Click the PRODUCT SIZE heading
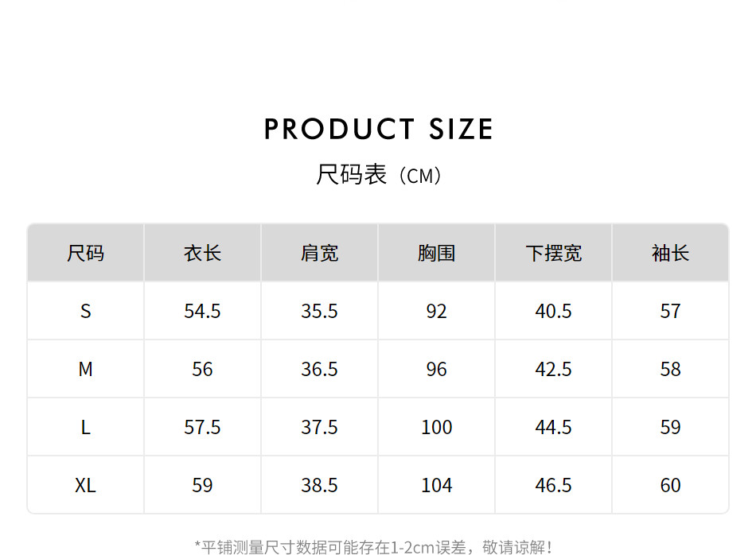This screenshot has width=756, height=555. point(378,129)
